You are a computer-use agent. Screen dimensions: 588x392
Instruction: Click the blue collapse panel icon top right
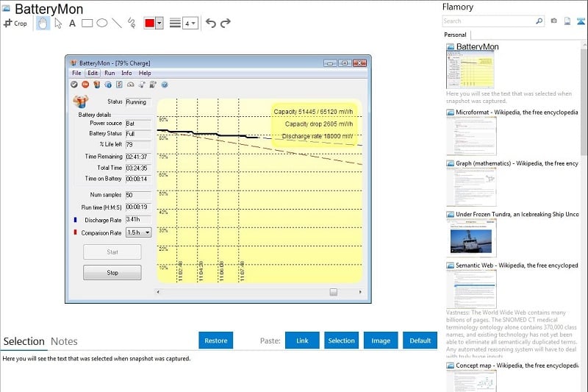[581, 21]
